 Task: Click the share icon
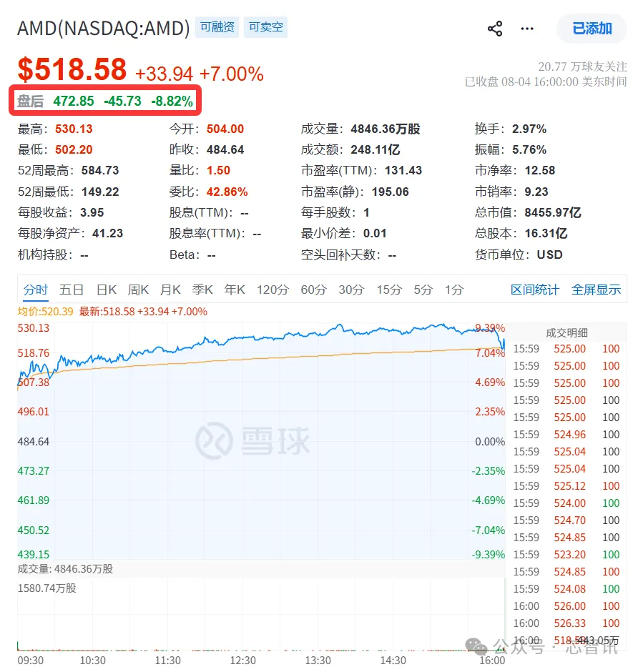(495, 29)
